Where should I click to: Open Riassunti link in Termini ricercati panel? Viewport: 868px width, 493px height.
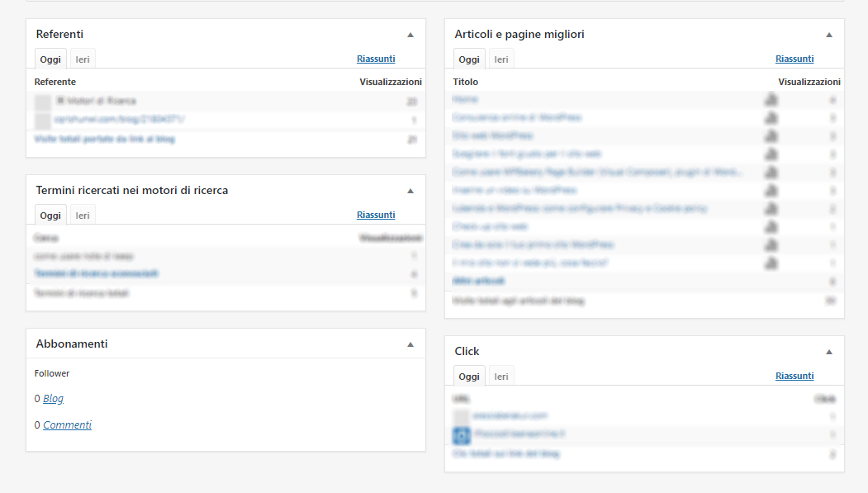(376, 215)
